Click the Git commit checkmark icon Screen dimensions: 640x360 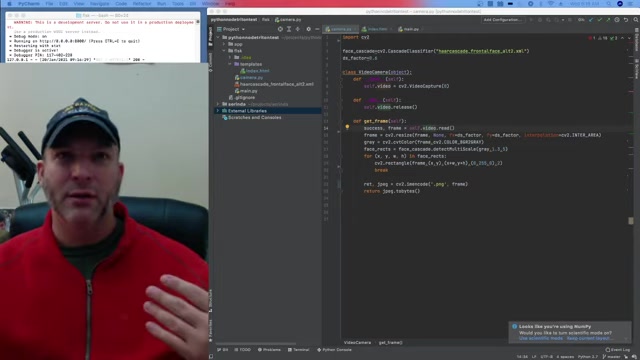pyautogui.click(x=600, y=20)
